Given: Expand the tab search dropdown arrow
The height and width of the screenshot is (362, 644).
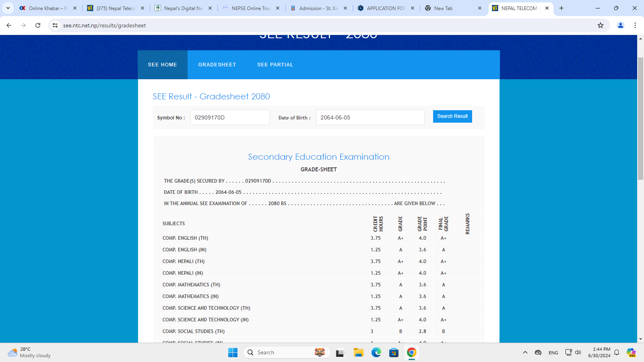Looking at the screenshot, I should (8, 8).
